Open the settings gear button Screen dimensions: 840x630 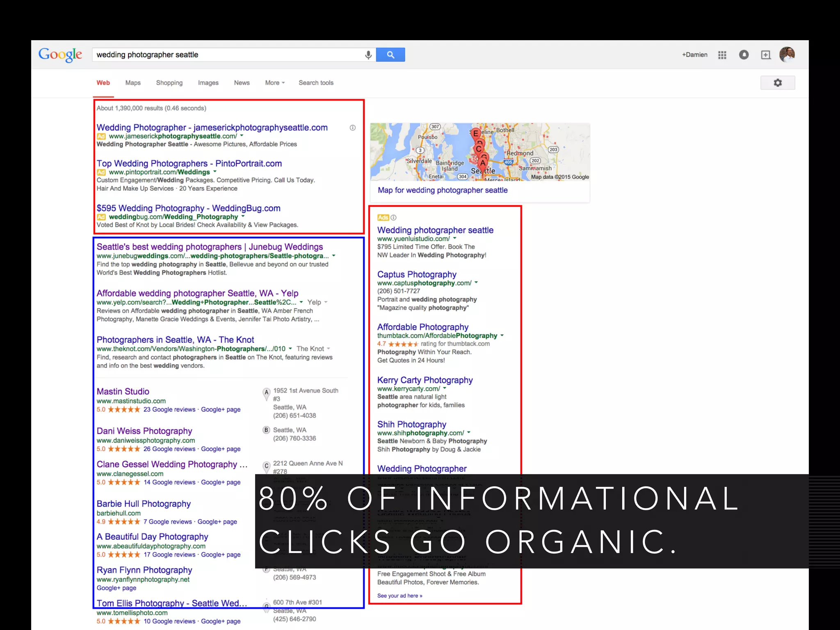777,83
